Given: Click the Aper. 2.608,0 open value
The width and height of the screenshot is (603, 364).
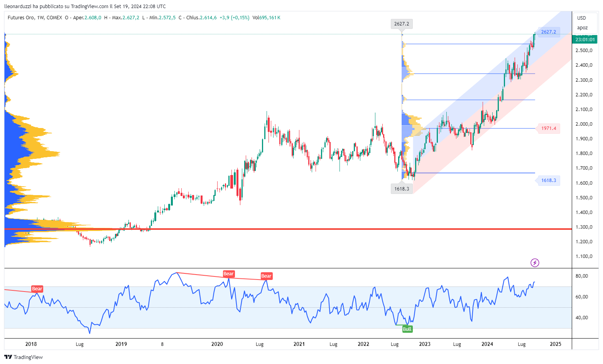Looking at the screenshot, I should (x=87, y=18).
